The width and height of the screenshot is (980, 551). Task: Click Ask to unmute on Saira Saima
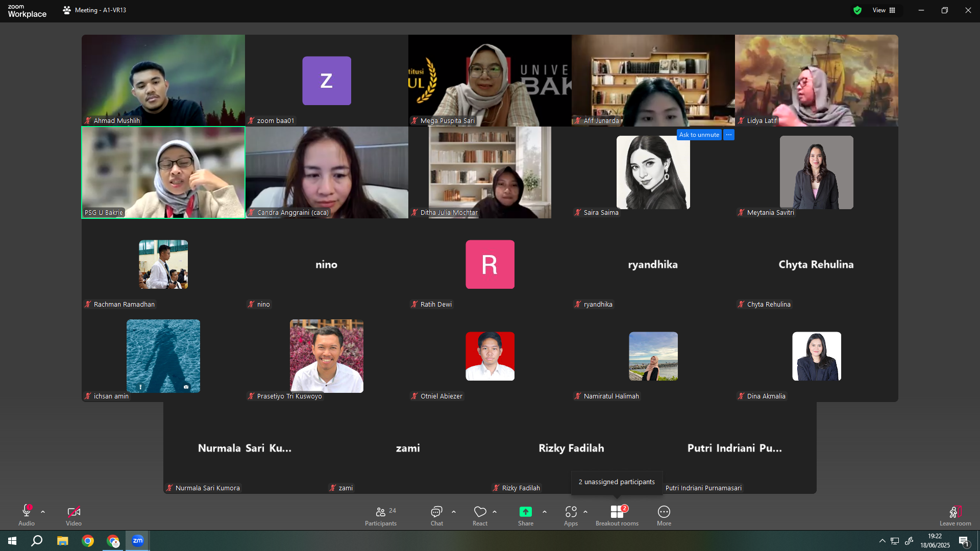click(x=699, y=135)
